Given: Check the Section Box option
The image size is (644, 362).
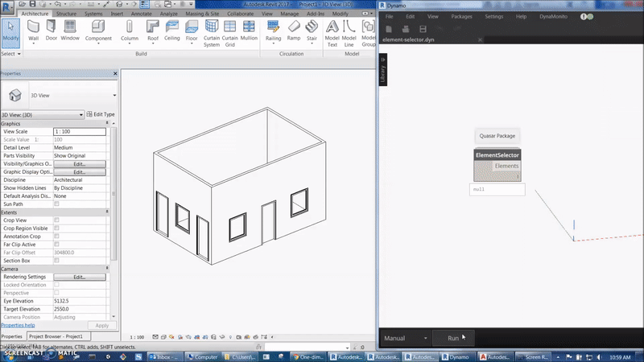Looking at the screenshot, I should [x=56, y=260].
